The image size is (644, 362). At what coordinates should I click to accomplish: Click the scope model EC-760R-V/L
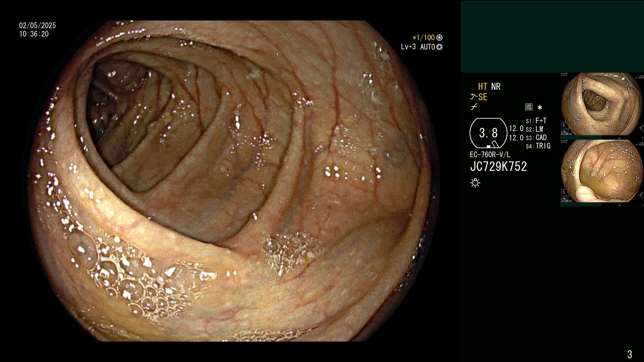pyautogui.click(x=490, y=155)
